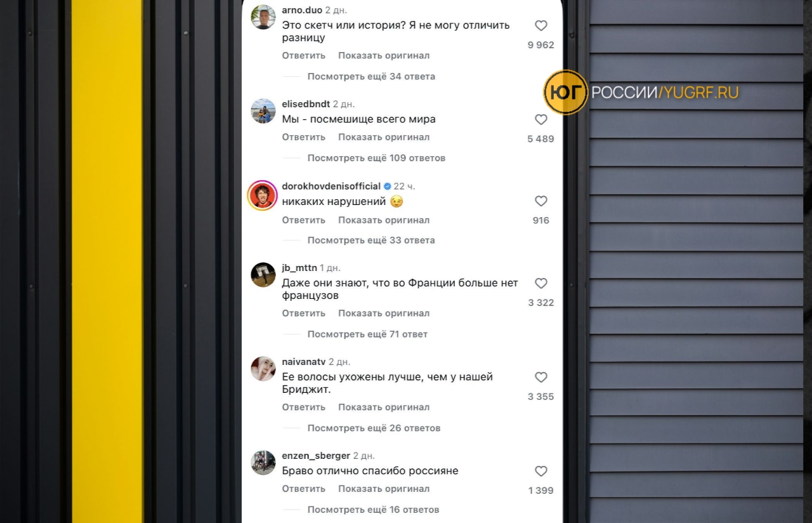This screenshot has width=812, height=523.
Task: Tap heart on dorokhovdenisofficial's comment
Action: point(540,201)
